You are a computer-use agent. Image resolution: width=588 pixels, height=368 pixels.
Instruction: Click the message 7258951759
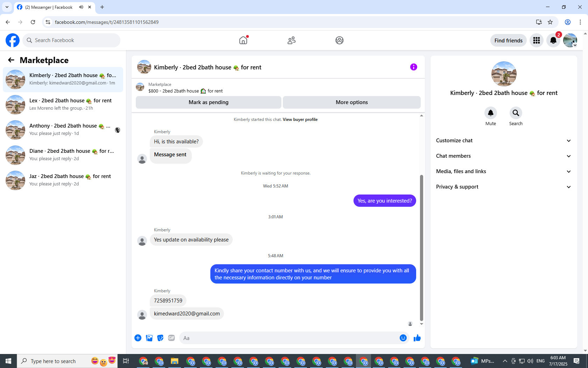tap(168, 301)
